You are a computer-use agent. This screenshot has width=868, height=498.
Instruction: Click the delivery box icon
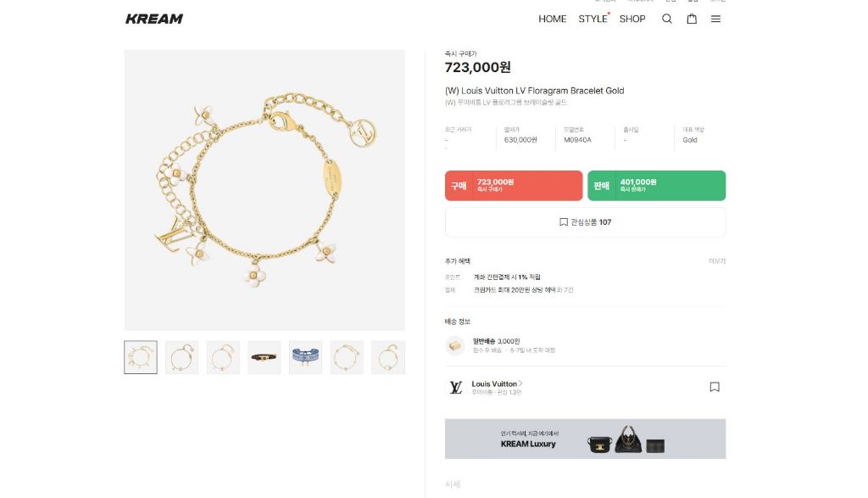click(455, 345)
